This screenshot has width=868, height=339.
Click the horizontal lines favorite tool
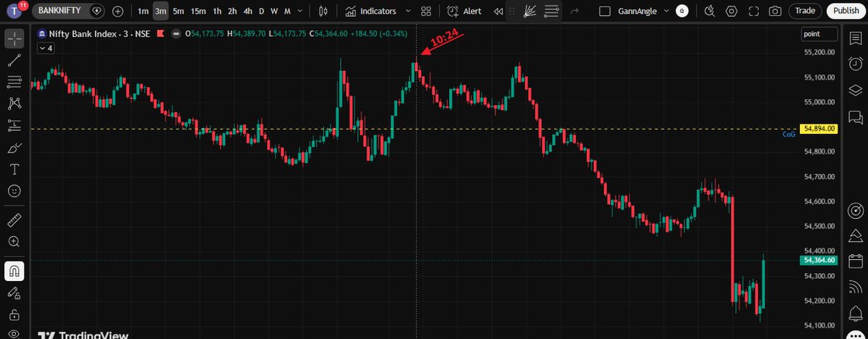tap(551, 11)
